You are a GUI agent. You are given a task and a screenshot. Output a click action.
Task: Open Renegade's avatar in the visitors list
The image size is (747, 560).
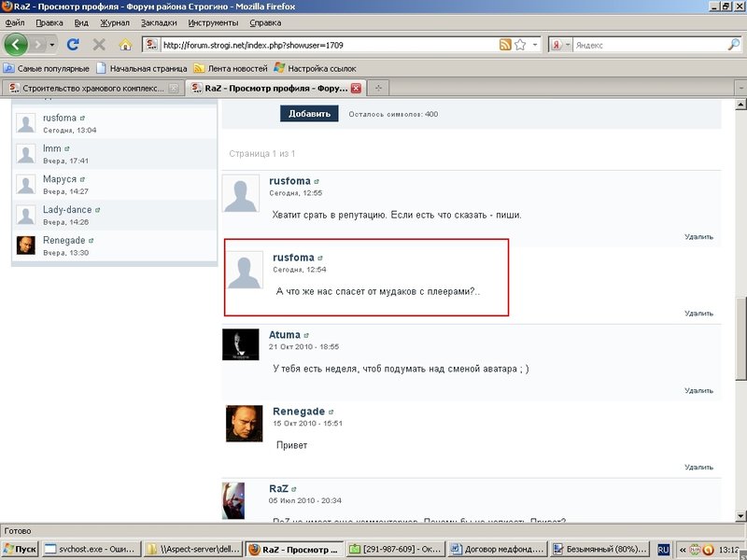tap(26, 245)
